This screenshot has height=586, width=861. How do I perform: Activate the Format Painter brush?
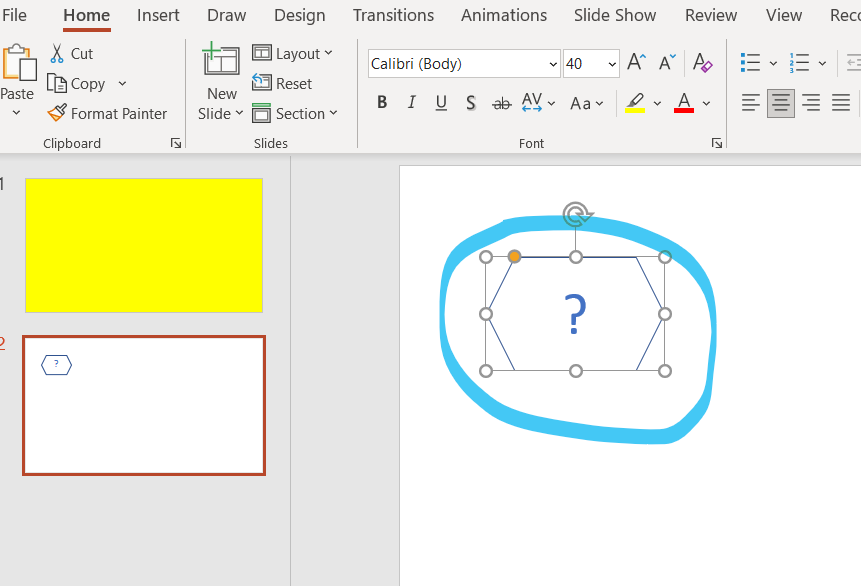pos(58,113)
